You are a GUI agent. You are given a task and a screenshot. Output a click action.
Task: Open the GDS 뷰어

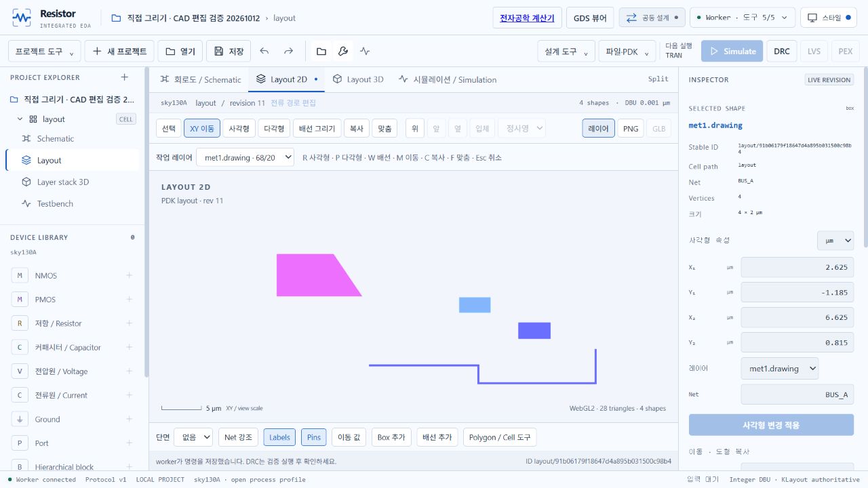pyautogui.click(x=590, y=18)
